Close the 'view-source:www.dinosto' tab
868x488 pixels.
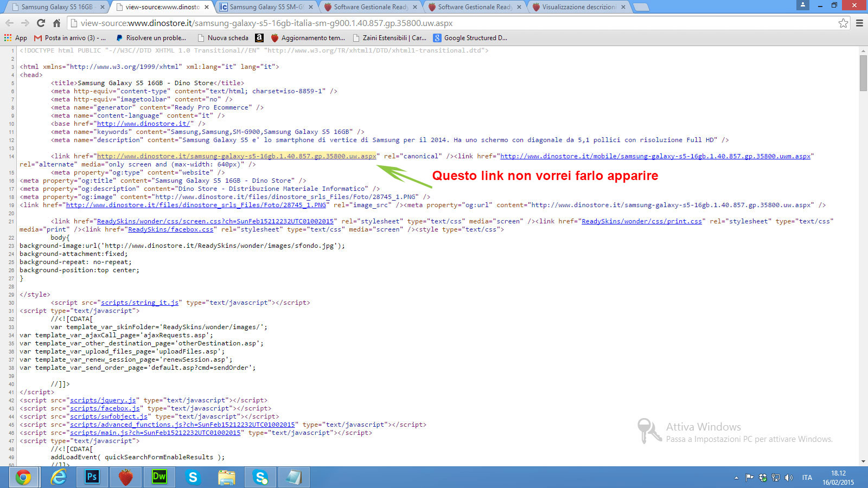(x=207, y=7)
